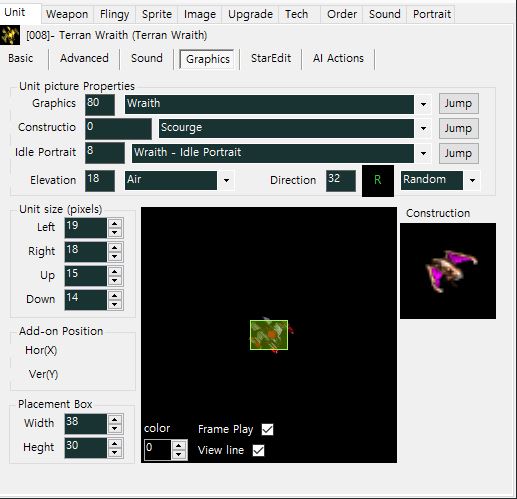Click the Terran Wraith unit icon
The height and width of the screenshot is (499, 517).
click(10, 35)
